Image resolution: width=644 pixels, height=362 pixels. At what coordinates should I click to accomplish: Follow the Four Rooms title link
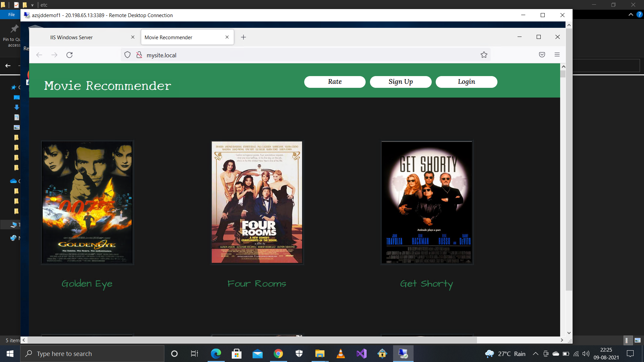coord(257,284)
